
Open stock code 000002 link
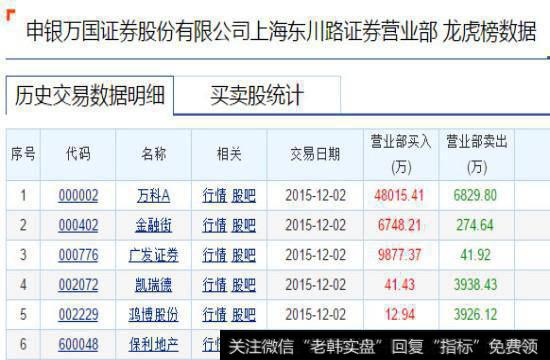click(78, 195)
